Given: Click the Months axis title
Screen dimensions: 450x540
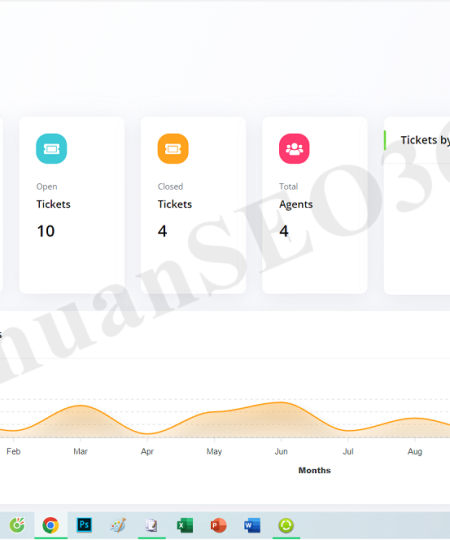Looking at the screenshot, I should [x=314, y=470].
